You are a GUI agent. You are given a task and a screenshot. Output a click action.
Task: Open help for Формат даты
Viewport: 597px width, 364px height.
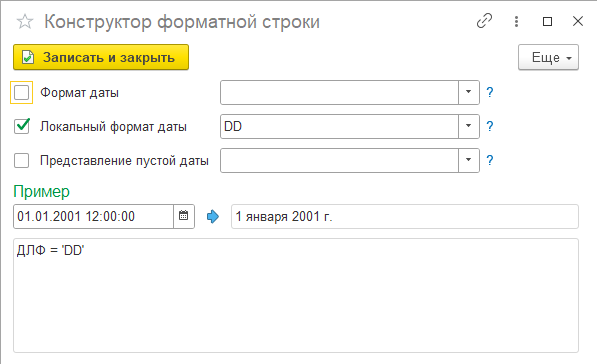(490, 92)
